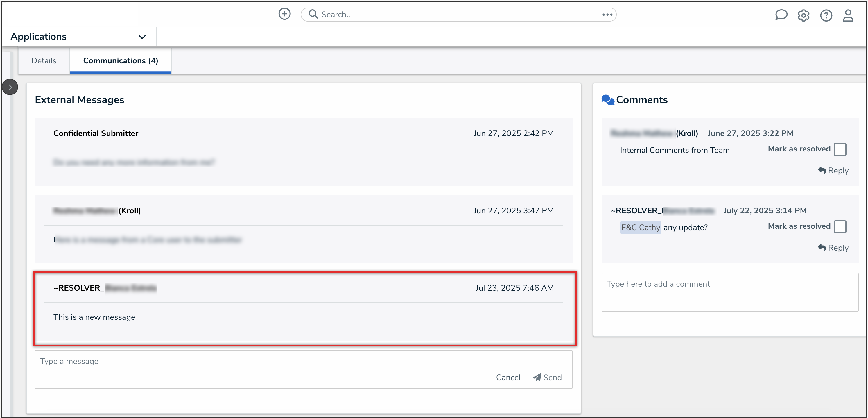Click the paper plane Send icon
The height and width of the screenshot is (418, 868).
click(537, 377)
